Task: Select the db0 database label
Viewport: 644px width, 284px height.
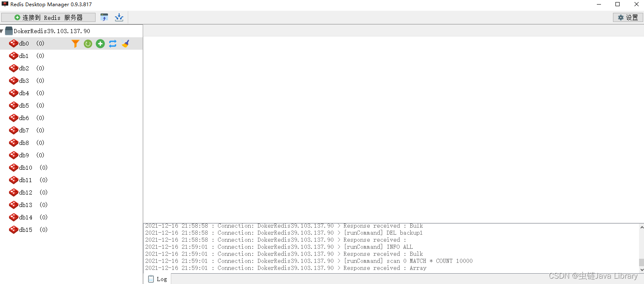Action: click(24, 43)
